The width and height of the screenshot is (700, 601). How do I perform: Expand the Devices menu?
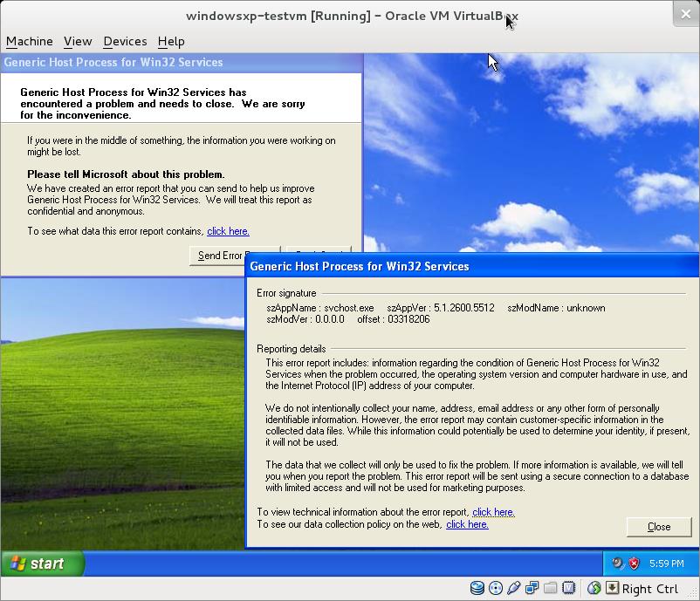coord(125,41)
